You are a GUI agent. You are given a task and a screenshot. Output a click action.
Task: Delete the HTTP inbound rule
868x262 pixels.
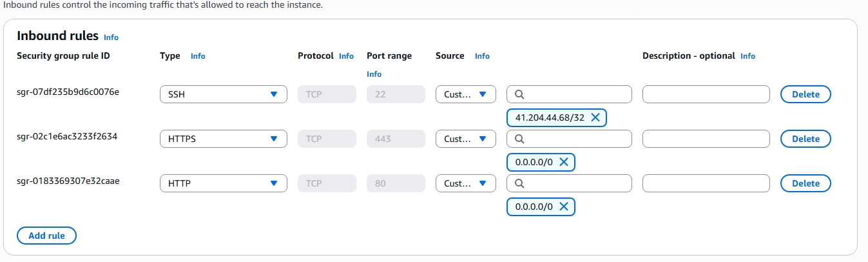(x=805, y=183)
